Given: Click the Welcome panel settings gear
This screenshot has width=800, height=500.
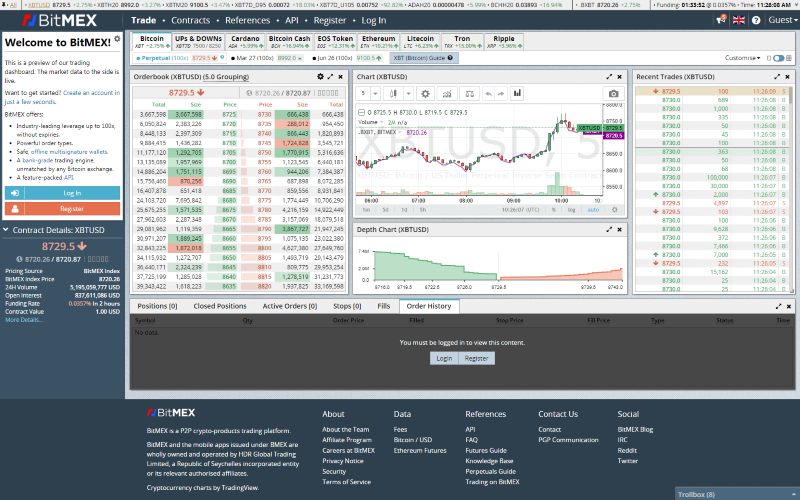Looking at the screenshot, I should [117, 39].
